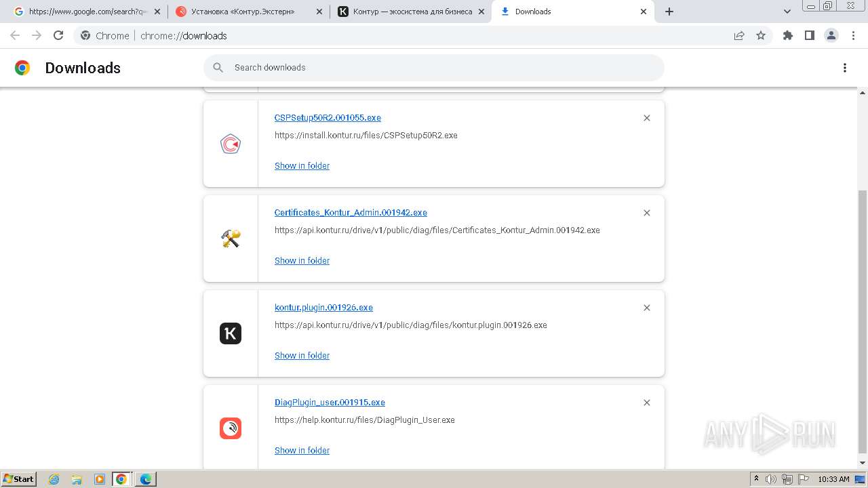The image size is (868, 488).
Task: Open the volume tray icon
Action: pos(771,479)
